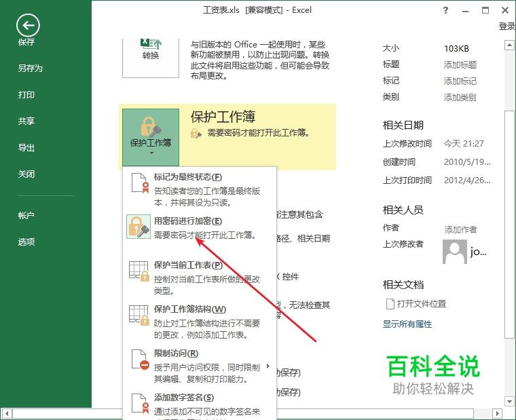Image resolution: width=516 pixels, height=420 pixels.
Task: Click 添加标题 field
Action: [x=460, y=64]
